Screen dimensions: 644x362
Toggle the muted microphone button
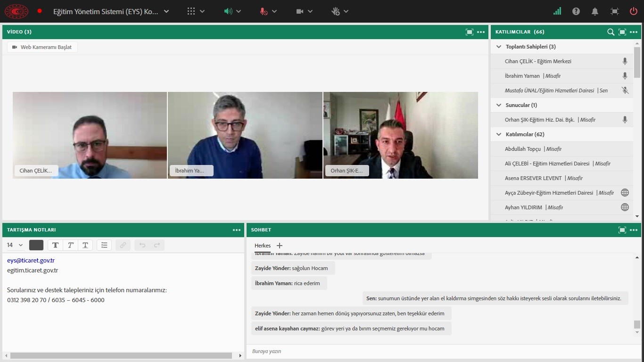tap(264, 11)
